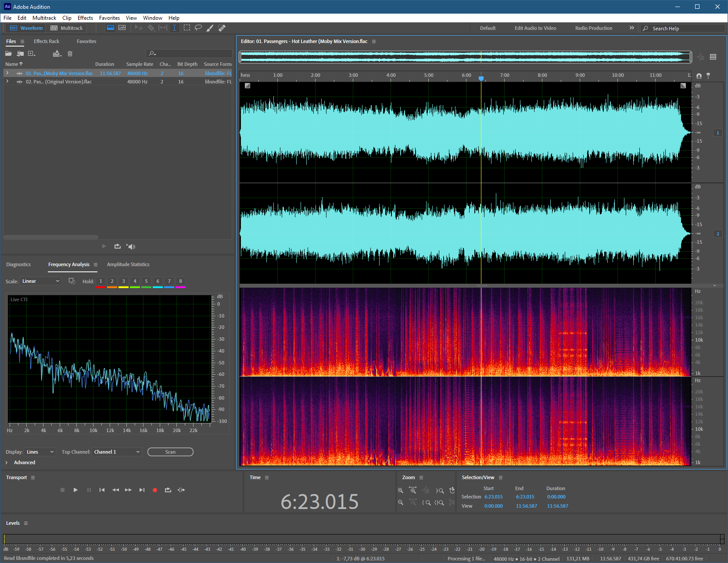The image size is (728, 563).
Task: Click Zoom Out Amplitude icon
Action: click(x=400, y=502)
